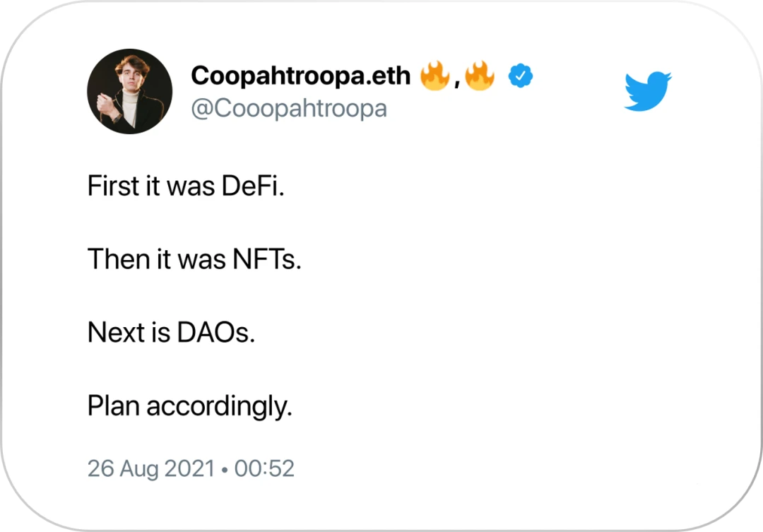Select the word "DAOs." in the tweet
Viewport: 763px width, 532px height.
tap(215, 333)
